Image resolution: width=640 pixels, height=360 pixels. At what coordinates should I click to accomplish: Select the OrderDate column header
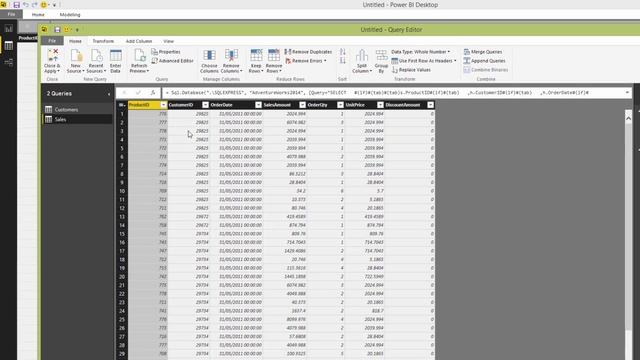coord(232,105)
